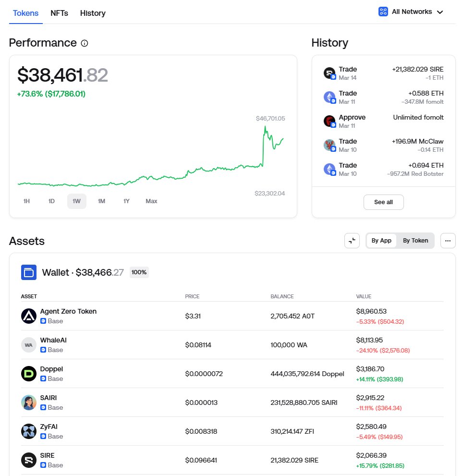Click the BALANCE column header

pos(282,296)
